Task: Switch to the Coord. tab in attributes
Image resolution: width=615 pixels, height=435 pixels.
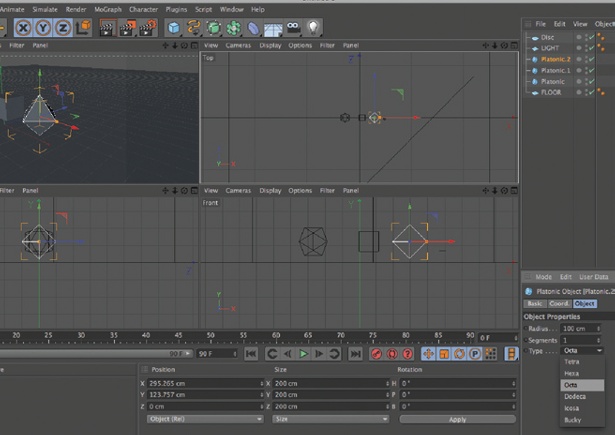Action: (562, 303)
